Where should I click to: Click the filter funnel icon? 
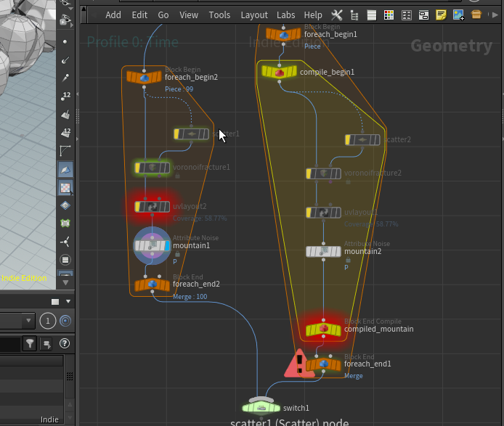tap(30, 343)
